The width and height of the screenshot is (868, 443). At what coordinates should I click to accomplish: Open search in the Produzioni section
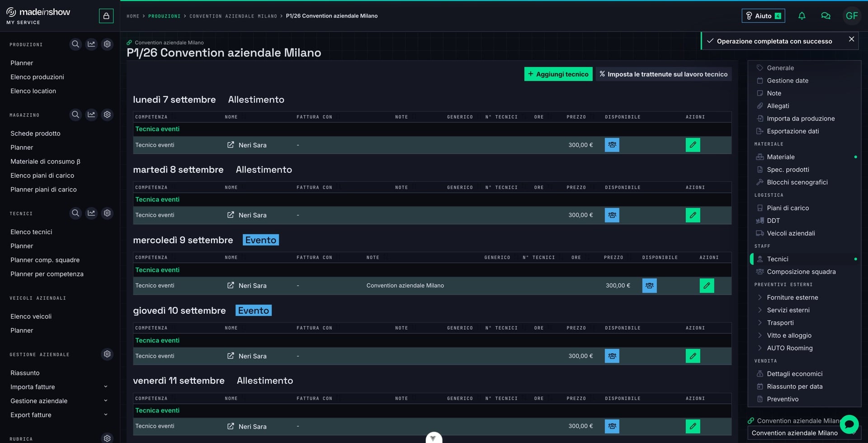click(x=75, y=44)
